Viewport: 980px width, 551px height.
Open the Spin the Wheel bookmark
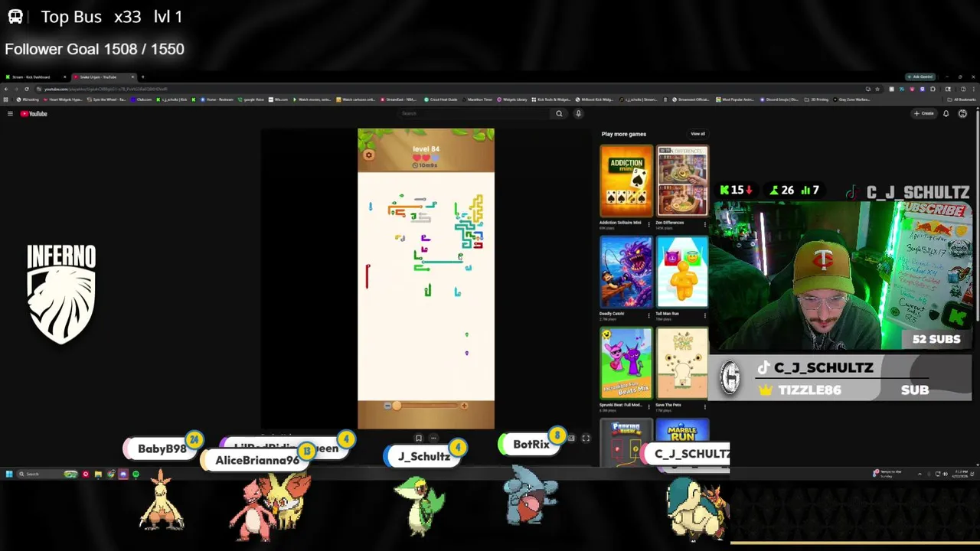tap(106, 99)
